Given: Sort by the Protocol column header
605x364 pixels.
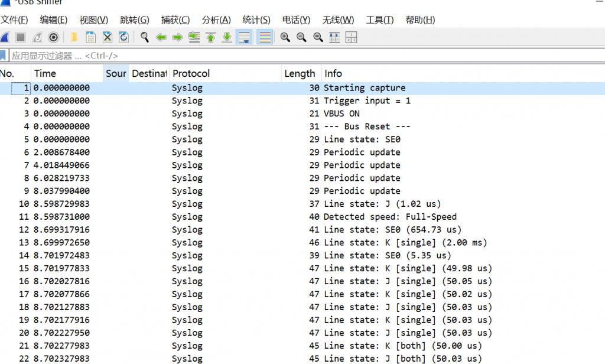Looking at the screenshot, I should tap(225, 73).
